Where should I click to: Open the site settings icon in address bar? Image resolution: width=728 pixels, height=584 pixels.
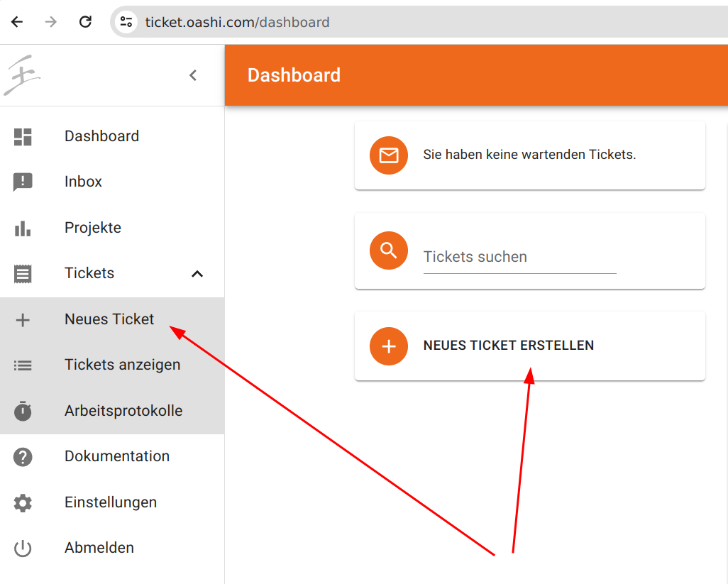[x=126, y=21]
